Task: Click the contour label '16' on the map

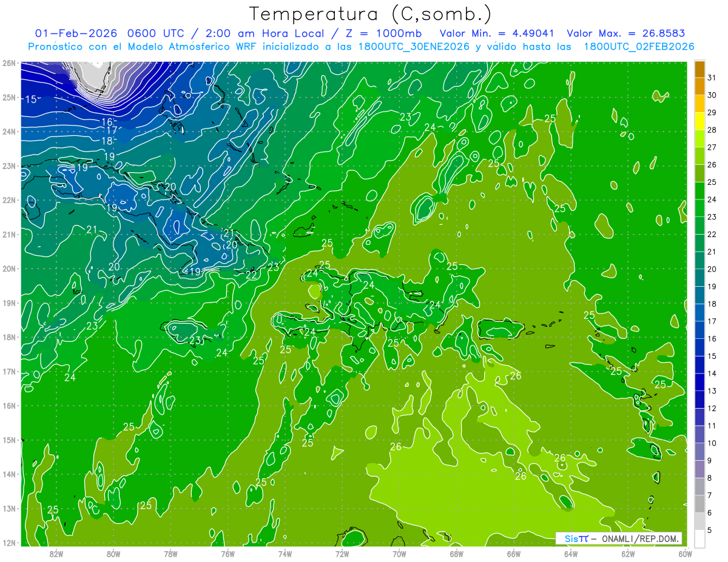Action: coord(107,122)
